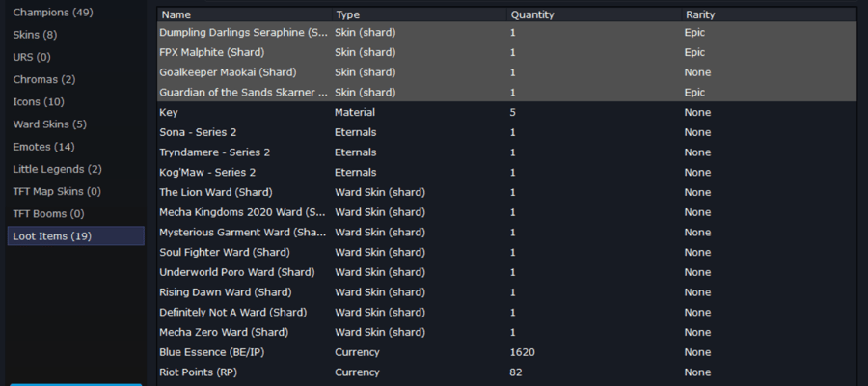The image size is (868, 386).
Task: Open the Icons (10) category
Action: pos(75,102)
